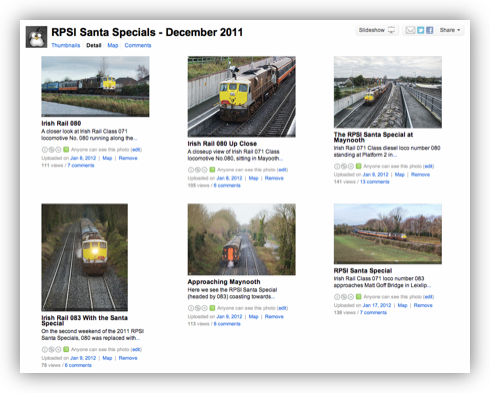Share this set by email envelope icon
Image resolution: width=490 pixels, height=393 pixels.
410,30
